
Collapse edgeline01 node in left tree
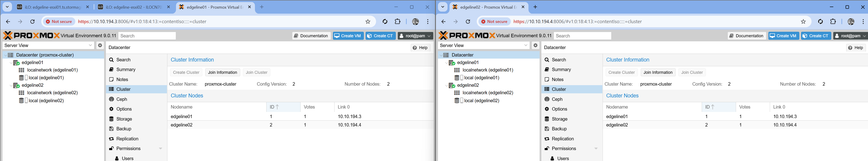tap(11, 63)
